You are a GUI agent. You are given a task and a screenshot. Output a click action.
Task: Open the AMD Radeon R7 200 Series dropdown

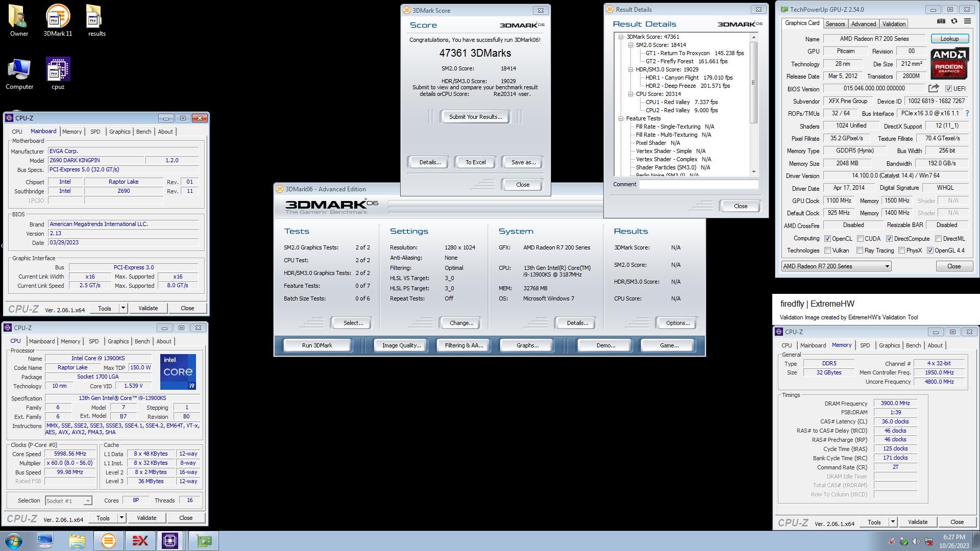point(836,266)
